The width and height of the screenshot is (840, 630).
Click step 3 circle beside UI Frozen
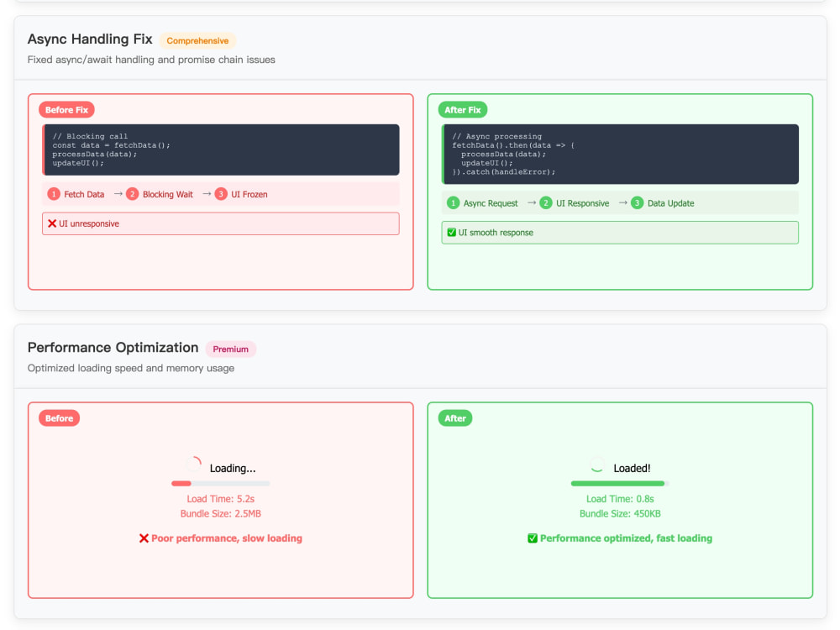(221, 194)
